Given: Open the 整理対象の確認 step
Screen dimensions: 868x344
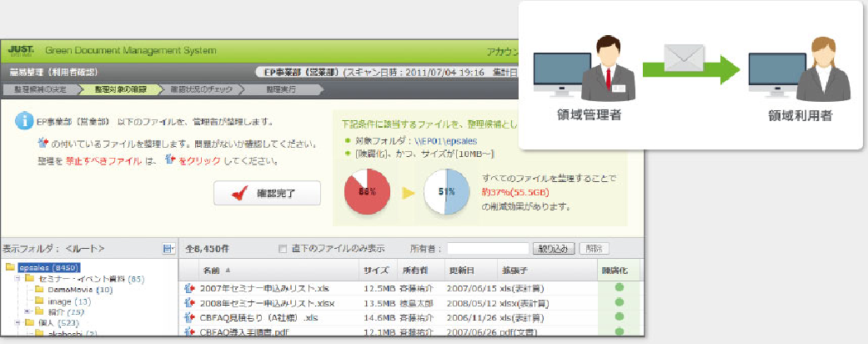Looking at the screenshot, I should tap(120, 89).
